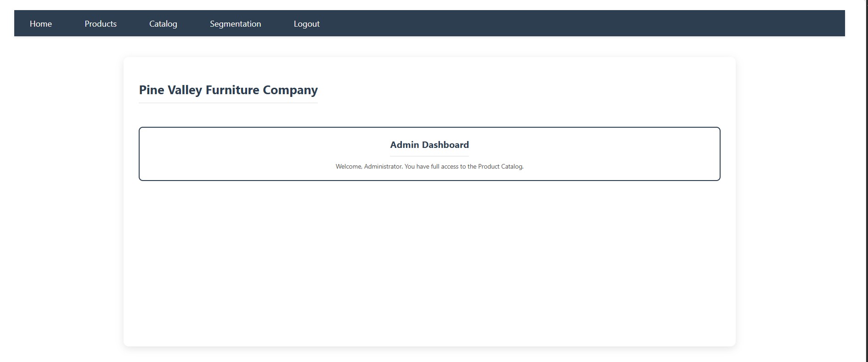Viewport: 868px width, 362px height.
Task: Click the Admin Dashboard title
Action: (x=429, y=145)
